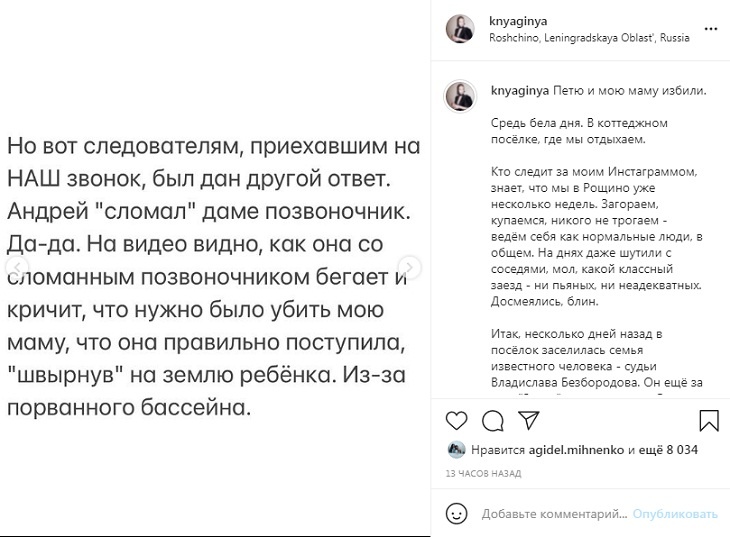Save the post with the bookmark icon

708,419
